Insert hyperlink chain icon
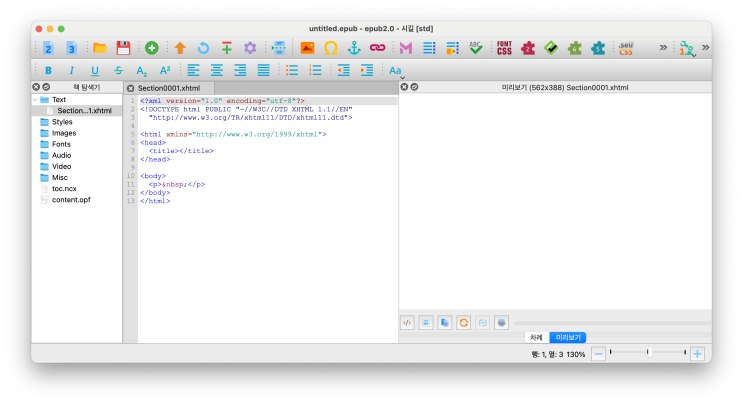 pos(378,48)
